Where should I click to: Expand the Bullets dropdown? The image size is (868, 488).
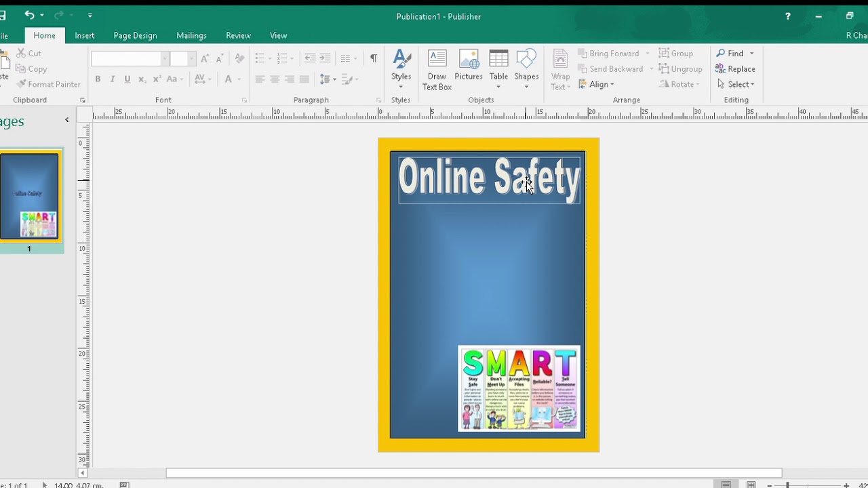(x=269, y=59)
